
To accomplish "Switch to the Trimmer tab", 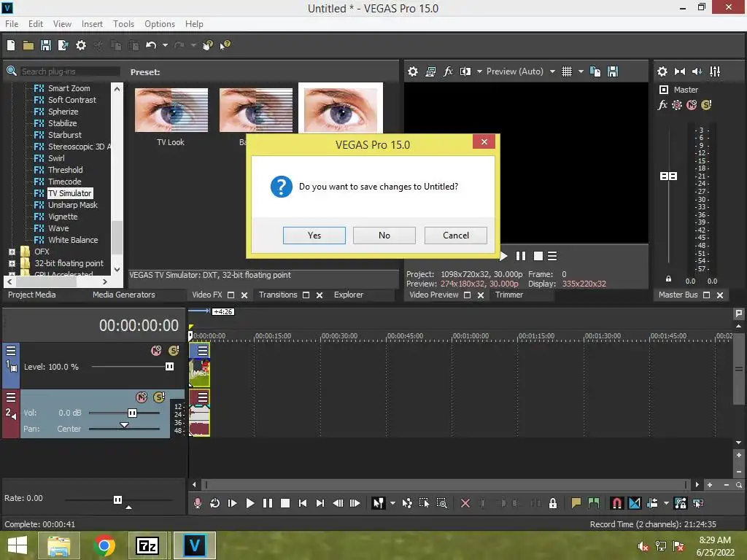I will click(508, 295).
